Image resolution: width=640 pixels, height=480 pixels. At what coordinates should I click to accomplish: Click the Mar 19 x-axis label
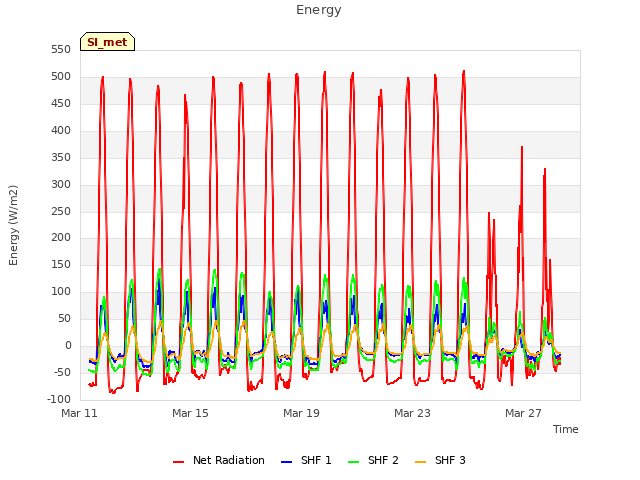[301, 413]
